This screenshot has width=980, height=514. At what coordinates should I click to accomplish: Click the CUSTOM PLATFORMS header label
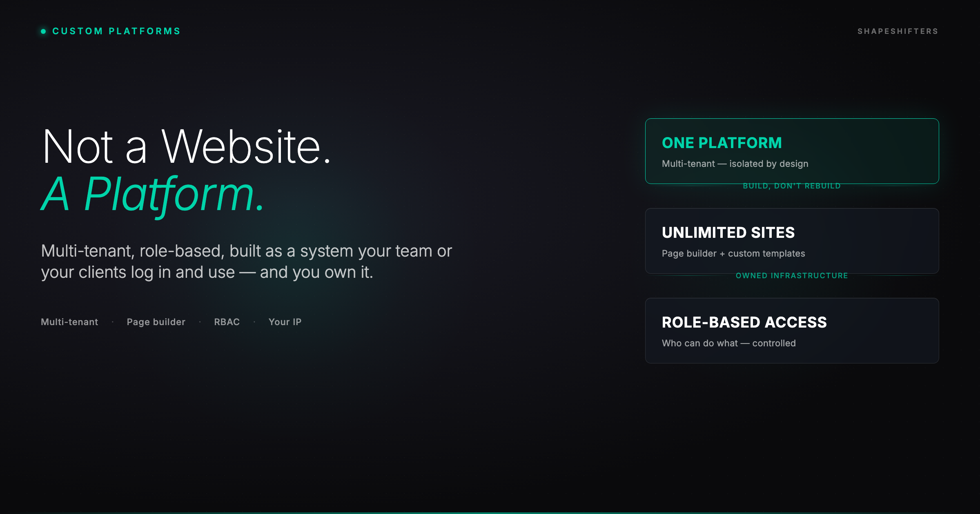coord(116,31)
